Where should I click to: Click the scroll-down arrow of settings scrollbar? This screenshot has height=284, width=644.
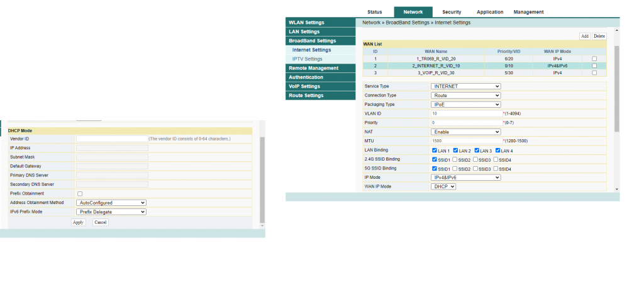616,189
